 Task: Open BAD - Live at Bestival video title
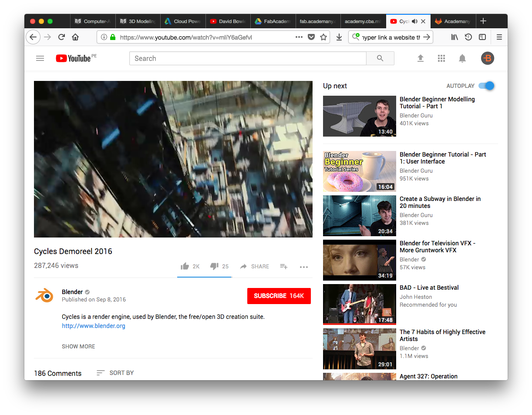(429, 288)
